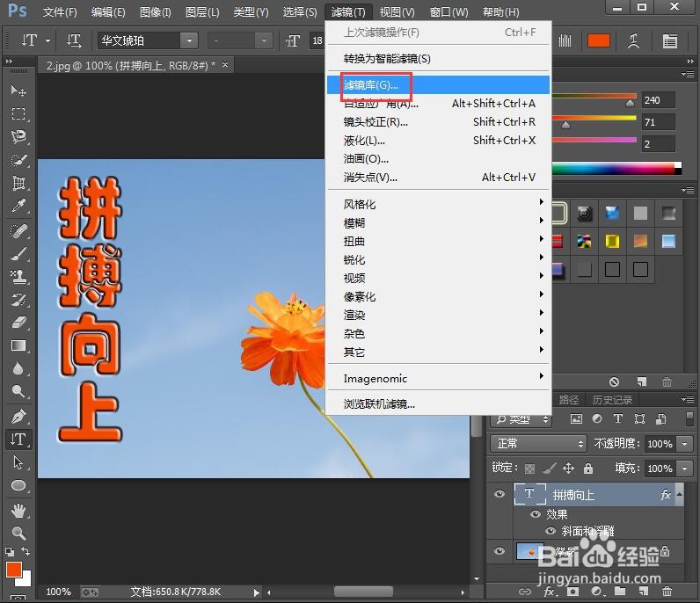This screenshot has height=603, width=700.
Task: Select the Dodge tool
Action: tap(18, 391)
